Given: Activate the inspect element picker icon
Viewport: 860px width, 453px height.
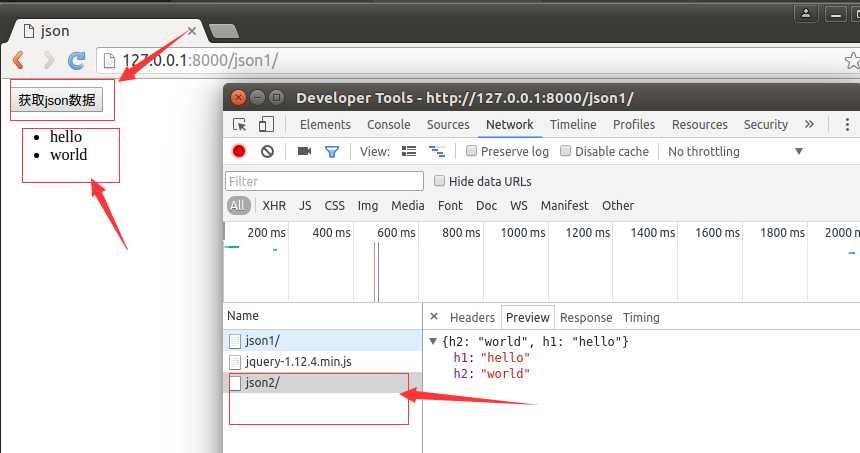Looking at the screenshot, I should [240, 124].
